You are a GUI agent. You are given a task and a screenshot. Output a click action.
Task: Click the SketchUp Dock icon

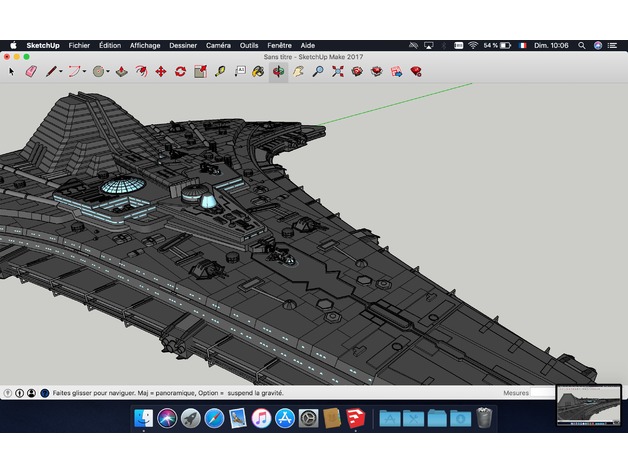click(356, 418)
